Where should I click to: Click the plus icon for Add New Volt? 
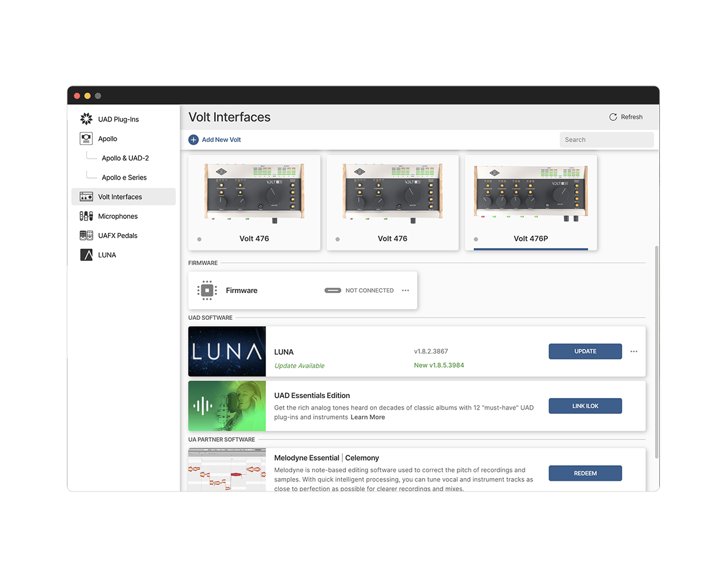point(193,139)
